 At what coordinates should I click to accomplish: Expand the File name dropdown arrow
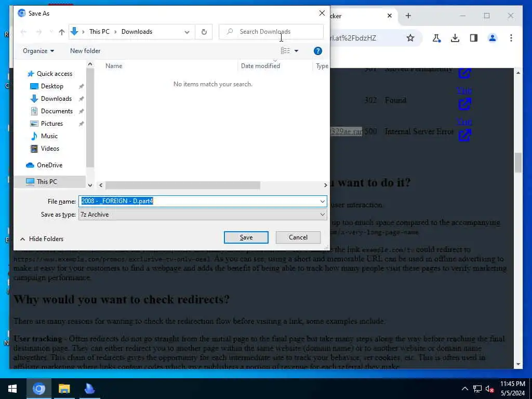pos(322,201)
